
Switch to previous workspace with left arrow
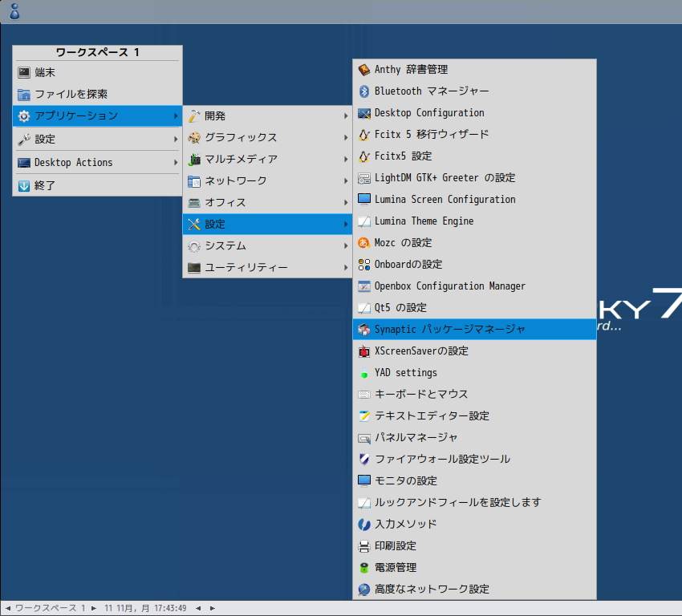click(8, 608)
